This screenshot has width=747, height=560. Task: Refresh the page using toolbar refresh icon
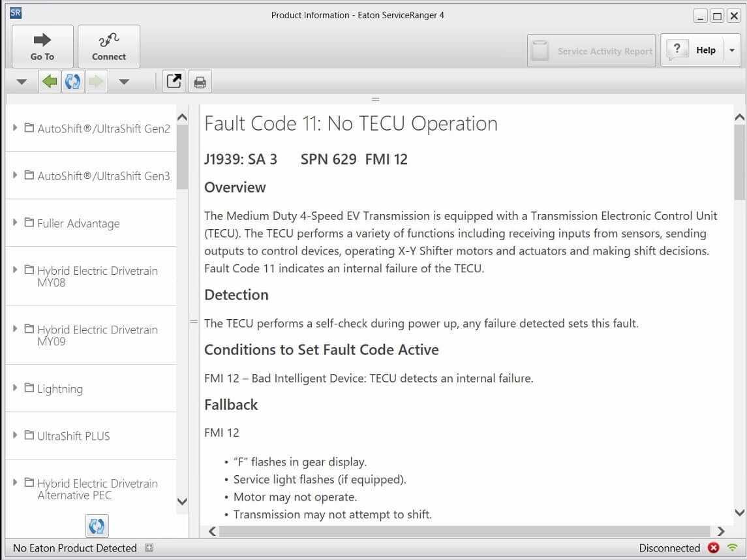click(x=72, y=82)
